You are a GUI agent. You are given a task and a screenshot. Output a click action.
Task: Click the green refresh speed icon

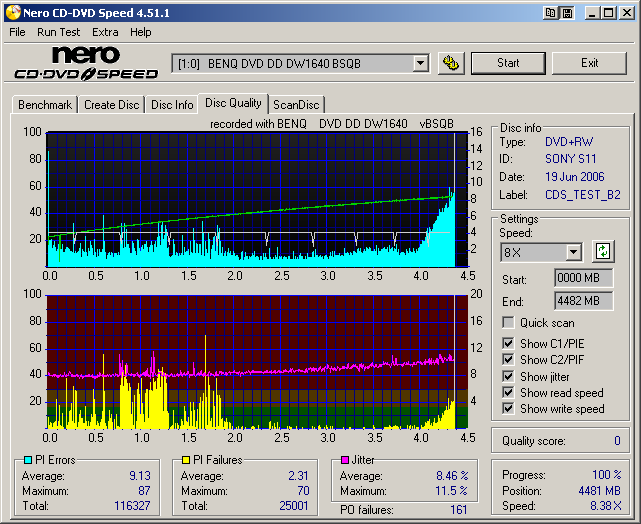tap(603, 252)
